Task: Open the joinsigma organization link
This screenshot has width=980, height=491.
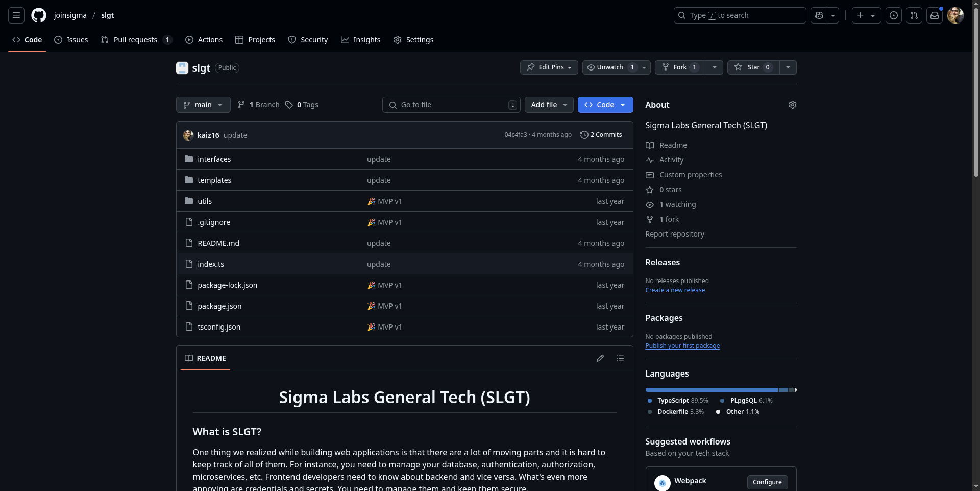Action: pos(70,15)
